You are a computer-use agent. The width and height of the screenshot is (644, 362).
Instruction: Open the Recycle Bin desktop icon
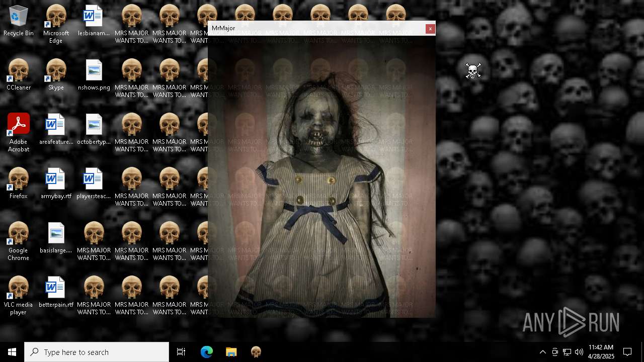19,21
